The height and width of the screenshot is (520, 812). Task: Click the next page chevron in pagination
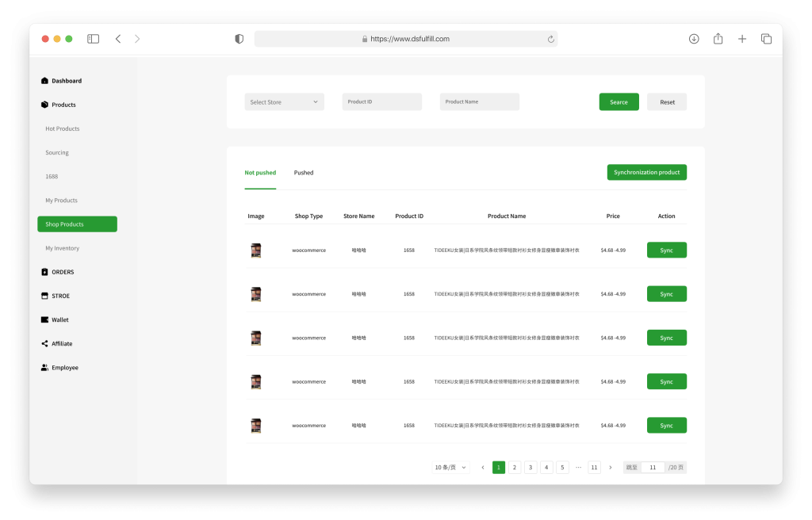point(610,468)
